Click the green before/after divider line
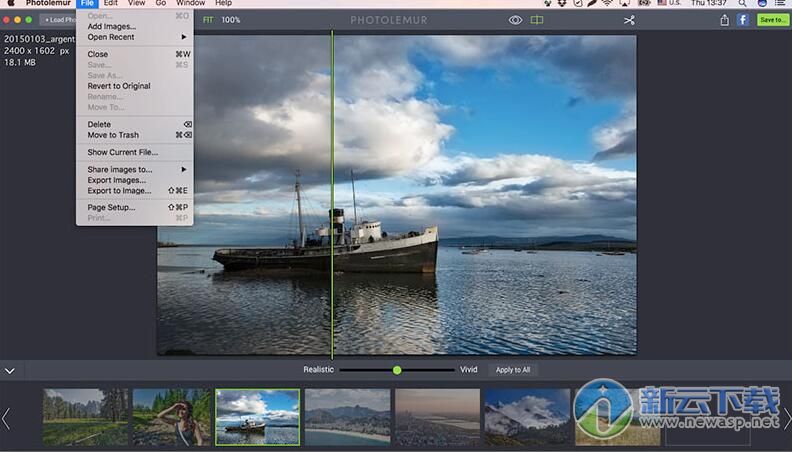This screenshot has width=792, height=452. click(x=332, y=194)
